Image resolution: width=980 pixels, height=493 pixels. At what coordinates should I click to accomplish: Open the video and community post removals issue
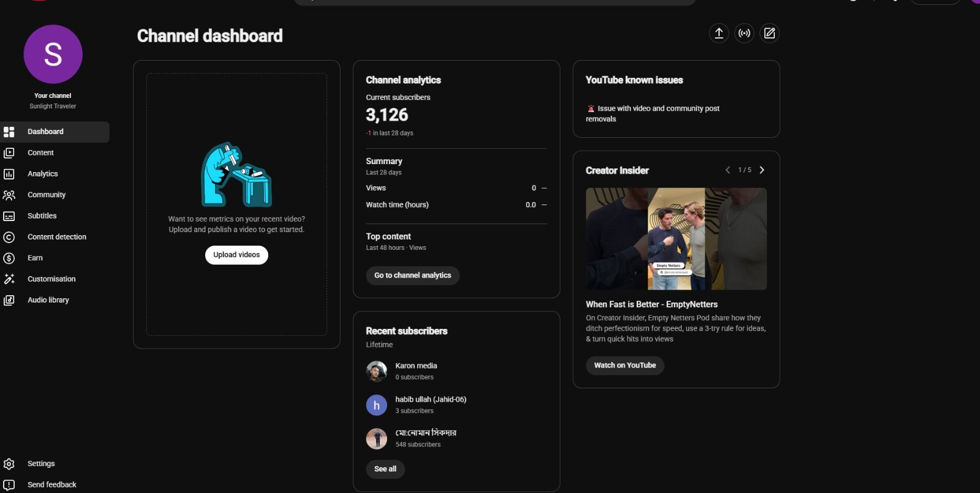click(653, 114)
